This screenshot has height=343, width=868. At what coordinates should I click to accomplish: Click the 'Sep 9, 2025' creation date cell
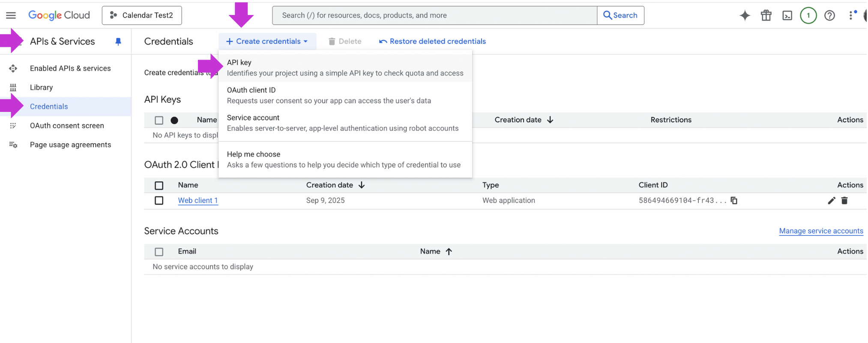(x=325, y=201)
